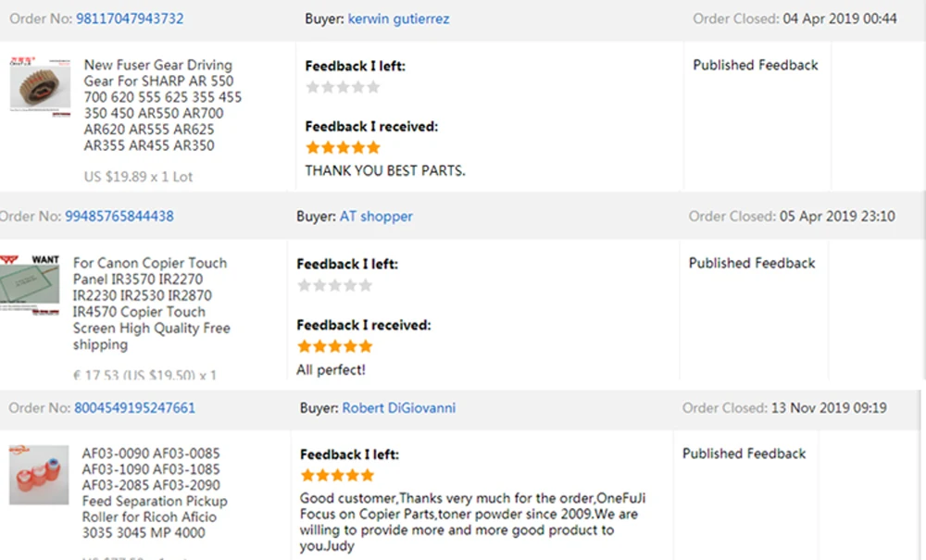The width and height of the screenshot is (926, 560).
Task: View buyer AT shopper profile
Action: point(376,217)
